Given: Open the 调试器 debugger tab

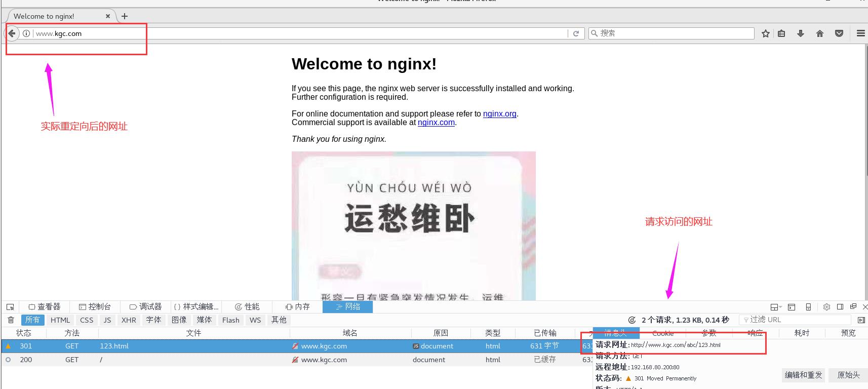Looking at the screenshot, I should [x=145, y=307].
